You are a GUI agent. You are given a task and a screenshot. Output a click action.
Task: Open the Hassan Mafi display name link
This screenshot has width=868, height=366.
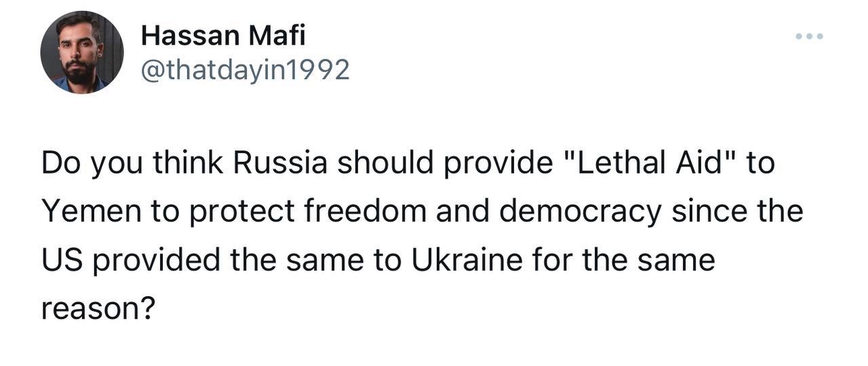coord(223,36)
